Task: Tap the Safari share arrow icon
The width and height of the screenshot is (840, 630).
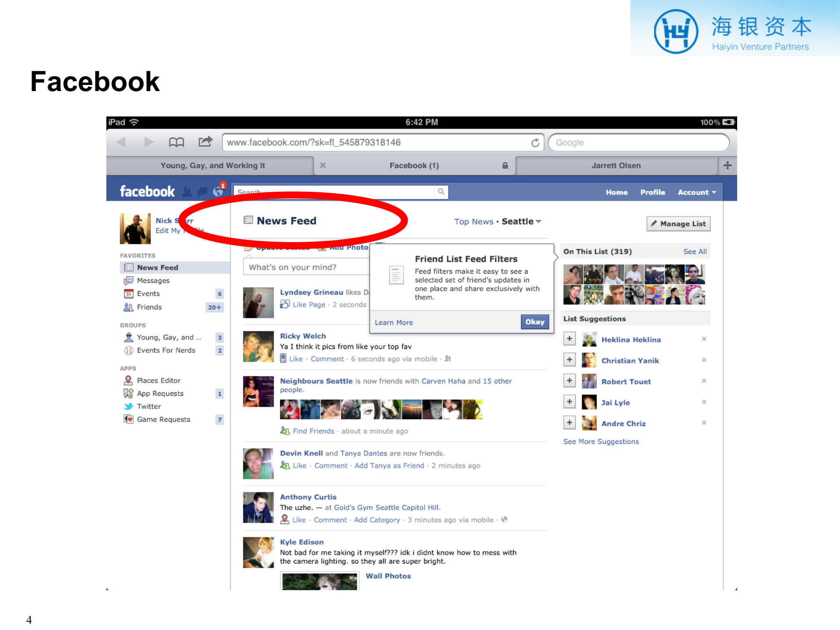Action: [x=205, y=142]
